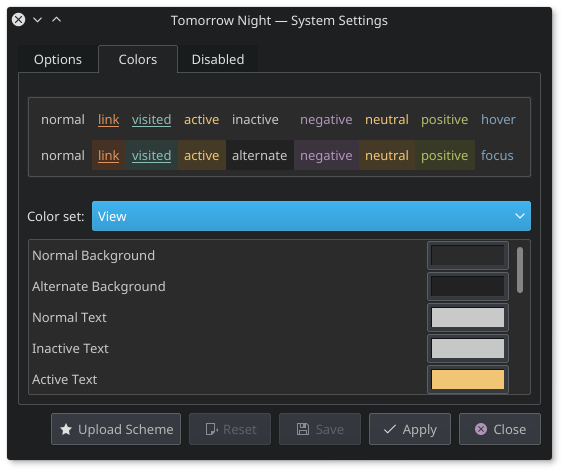Open the Normal Text color swatch

pyautogui.click(x=468, y=317)
